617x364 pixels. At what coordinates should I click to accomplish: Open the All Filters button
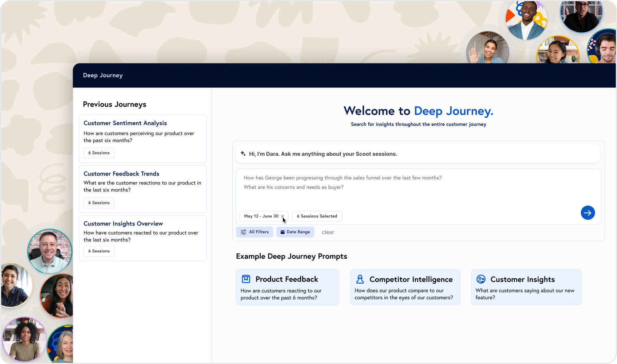tap(255, 232)
